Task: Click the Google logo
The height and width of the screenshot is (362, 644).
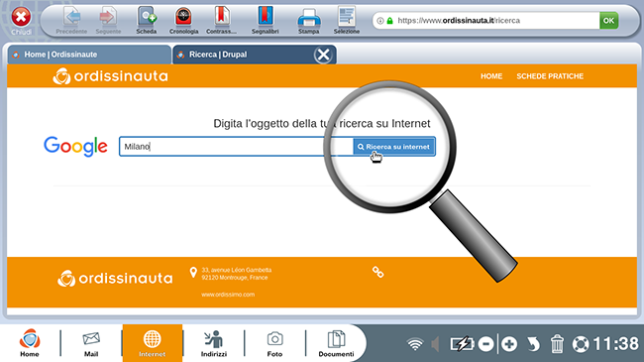Action: pyautogui.click(x=75, y=146)
